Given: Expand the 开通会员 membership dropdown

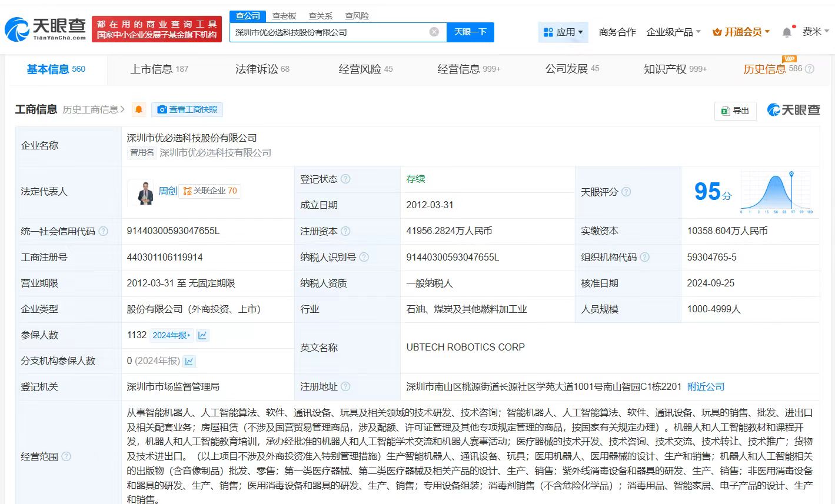Looking at the screenshot, I should click(741, 32).
